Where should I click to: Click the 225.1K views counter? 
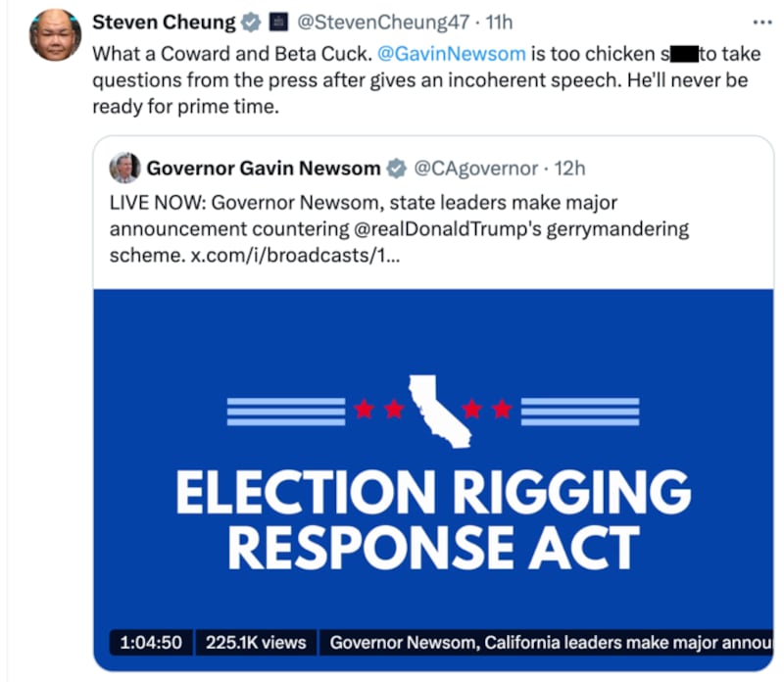256,643
